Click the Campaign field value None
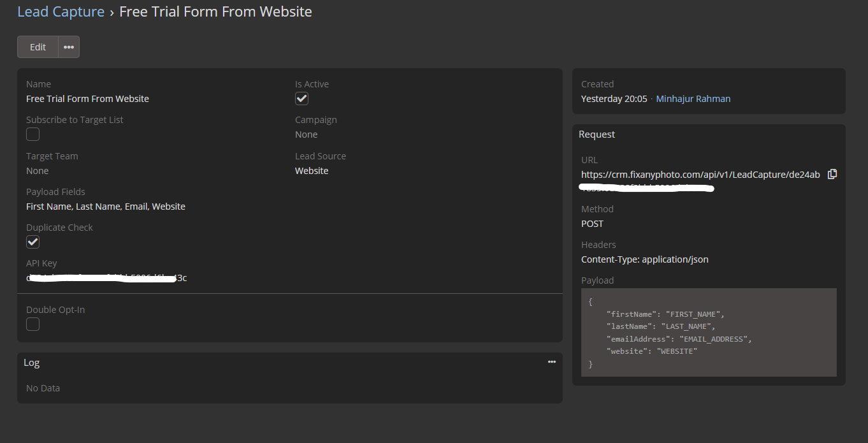 point(306,134)
